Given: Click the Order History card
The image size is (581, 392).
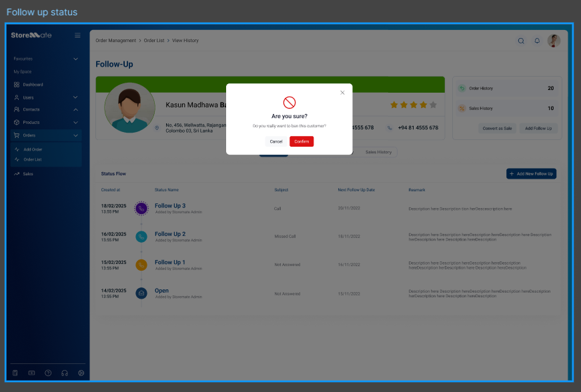Looking at the screenshot, I should coord(507,88).
